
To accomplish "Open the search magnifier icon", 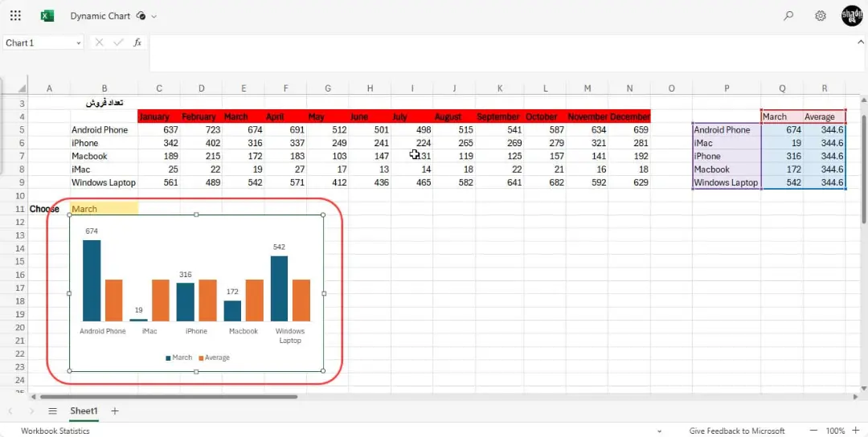I will [x=788, y=16].
